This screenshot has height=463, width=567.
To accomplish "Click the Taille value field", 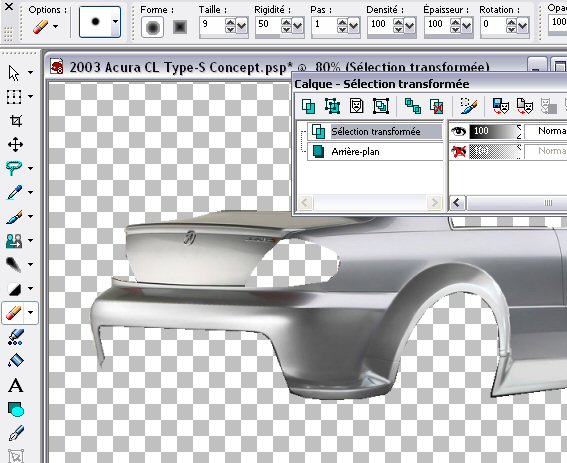I will (x=212, y=25).
